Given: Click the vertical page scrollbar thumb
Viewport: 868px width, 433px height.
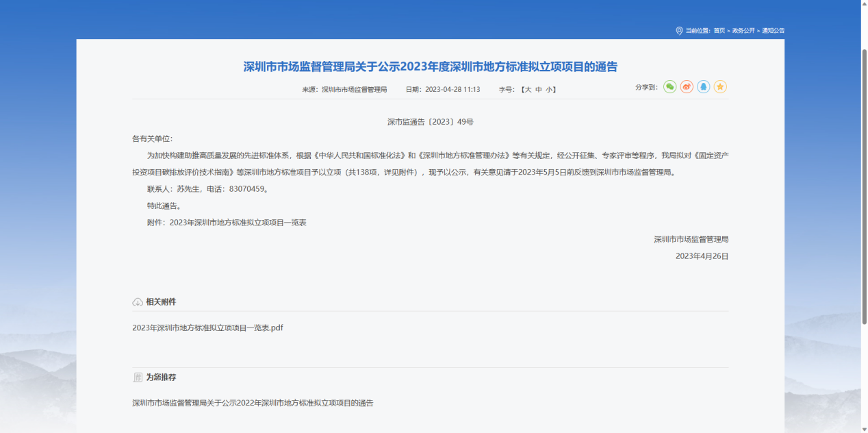Looking at the screenshot, I should coord(864,186).
